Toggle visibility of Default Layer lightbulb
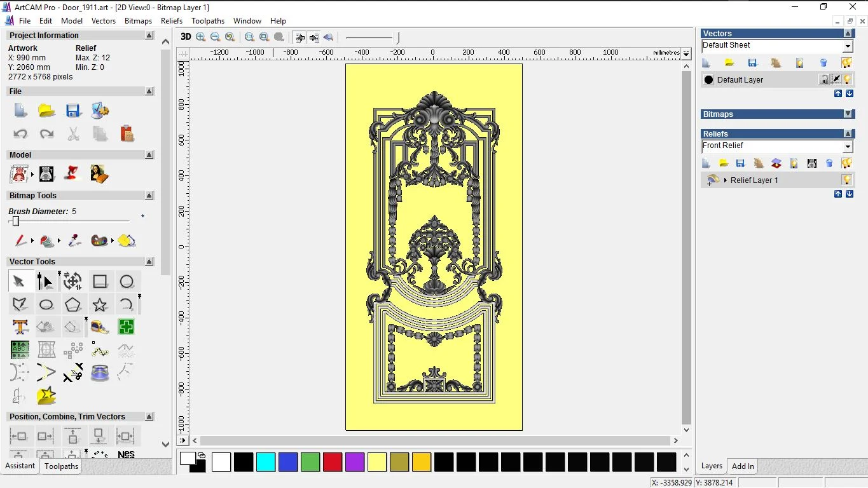The height and width of the screenshot is (488, 868). pyautogui.click(x=846, y=79)
